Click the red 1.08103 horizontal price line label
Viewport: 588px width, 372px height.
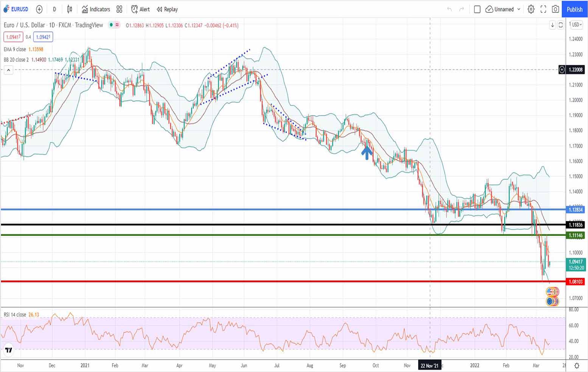coord(576,282)
